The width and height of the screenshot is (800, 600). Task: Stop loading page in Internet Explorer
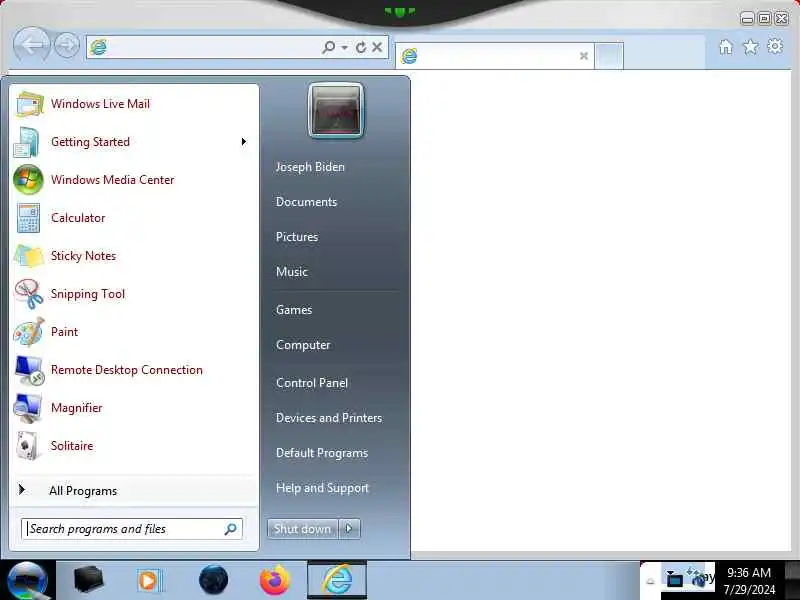point(377,47)
